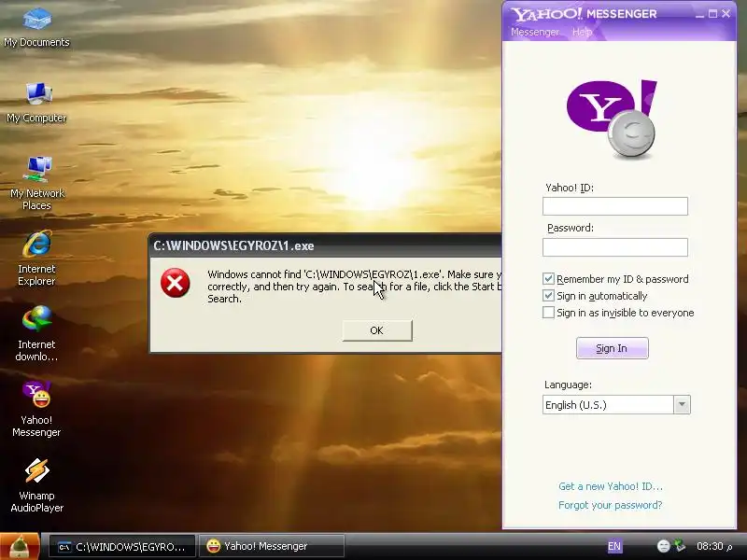
Task: Open the Language dropdown arrow
Action: (x=682, y=405)
